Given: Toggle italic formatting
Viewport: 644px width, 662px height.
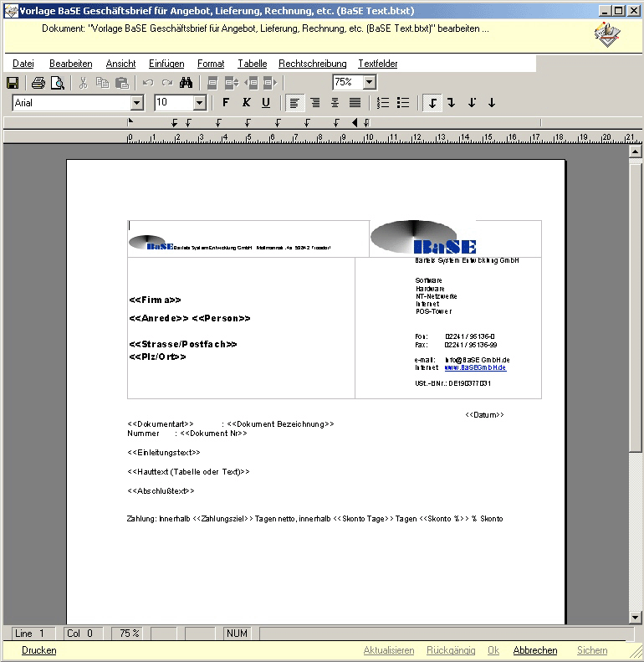Looking at the screenshot, I should click(246, 103).
